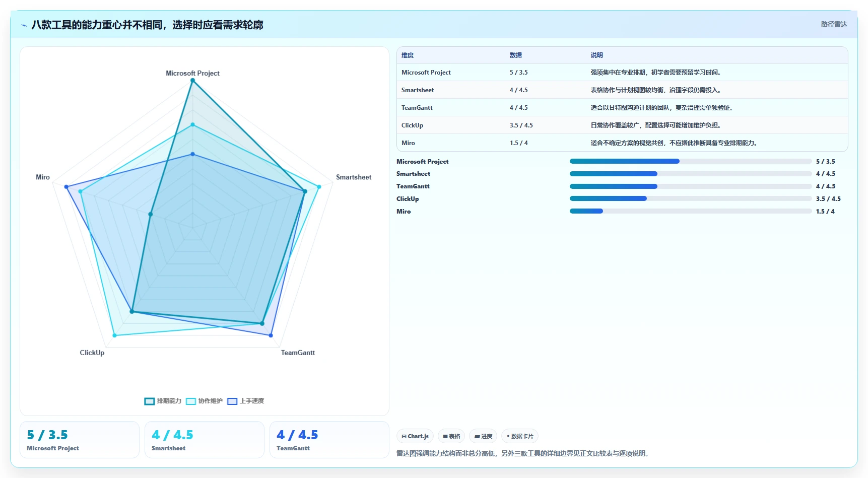Screen dimensions: 868x478
Task: Click the 1.5 / 4 value beside Miro progress bar
Action: [825, 212]
